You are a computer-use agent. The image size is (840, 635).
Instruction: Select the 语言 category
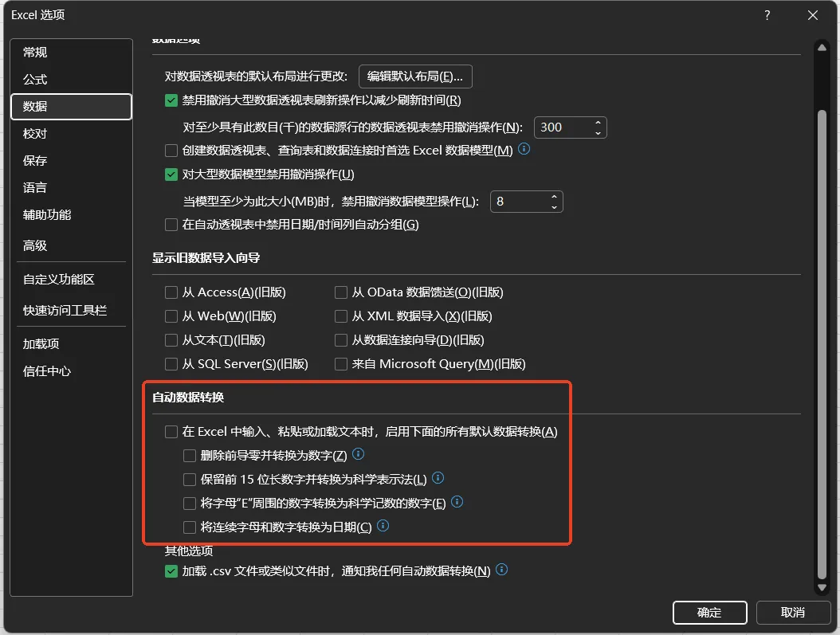[x=71, y=188]
